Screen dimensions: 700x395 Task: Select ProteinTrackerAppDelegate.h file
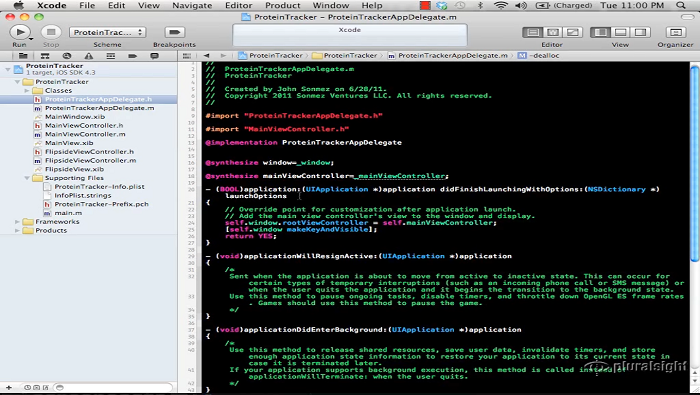(88, 99)
